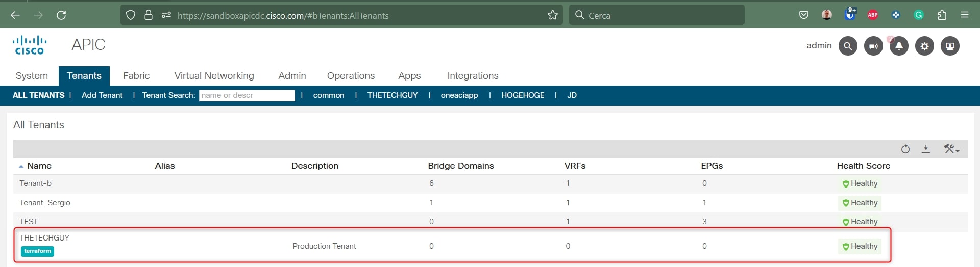Switch to the Fabric tab

pyautogui.click(x=136, y=76)
